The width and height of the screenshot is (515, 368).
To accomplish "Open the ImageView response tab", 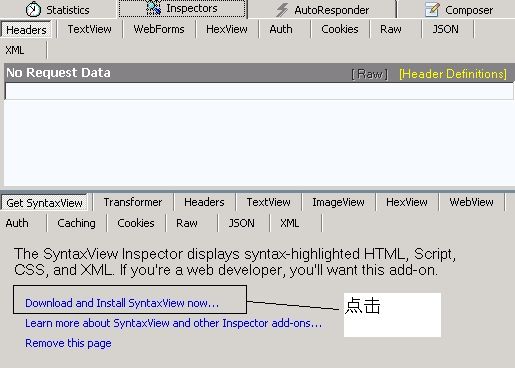I will click(x=338, y=202).
